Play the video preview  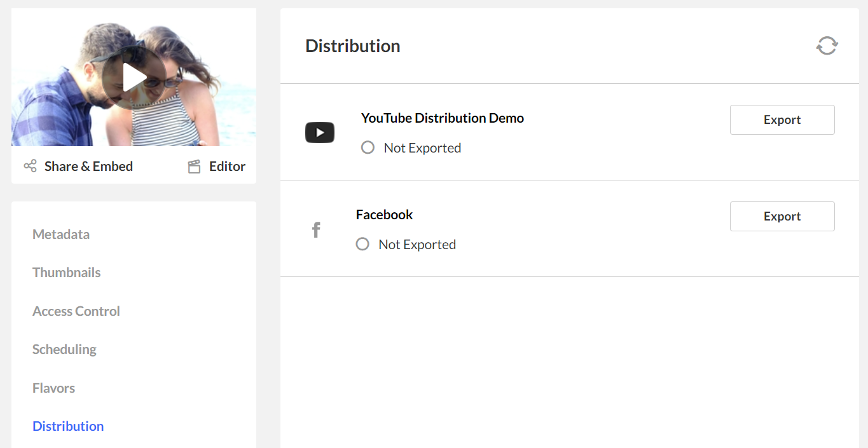click(134, 78)
